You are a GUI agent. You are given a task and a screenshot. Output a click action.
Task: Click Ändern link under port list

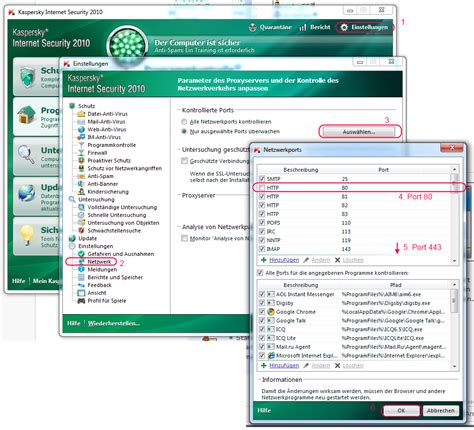pos(321,260)
